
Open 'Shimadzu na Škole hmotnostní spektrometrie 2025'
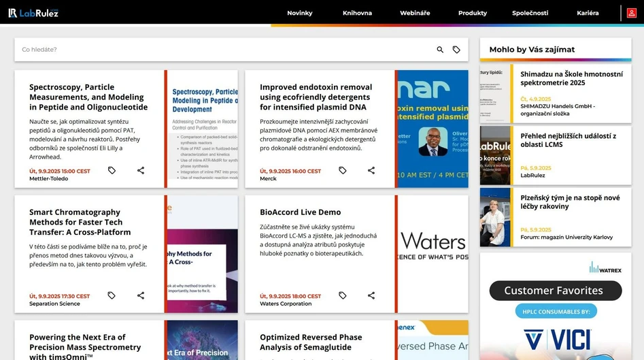[571, 78]
